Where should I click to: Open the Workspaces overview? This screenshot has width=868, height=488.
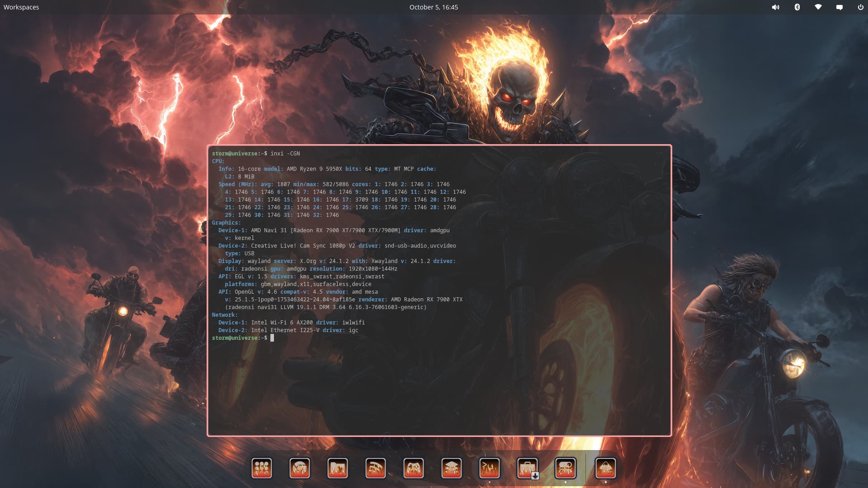[x=21, y=7]
